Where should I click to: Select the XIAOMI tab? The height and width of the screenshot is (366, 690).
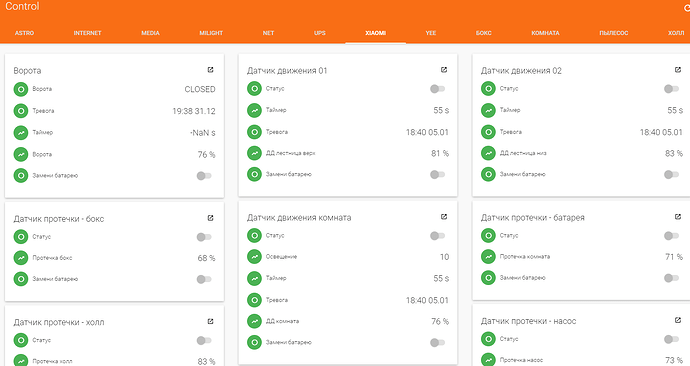click(x=375, y=33)
